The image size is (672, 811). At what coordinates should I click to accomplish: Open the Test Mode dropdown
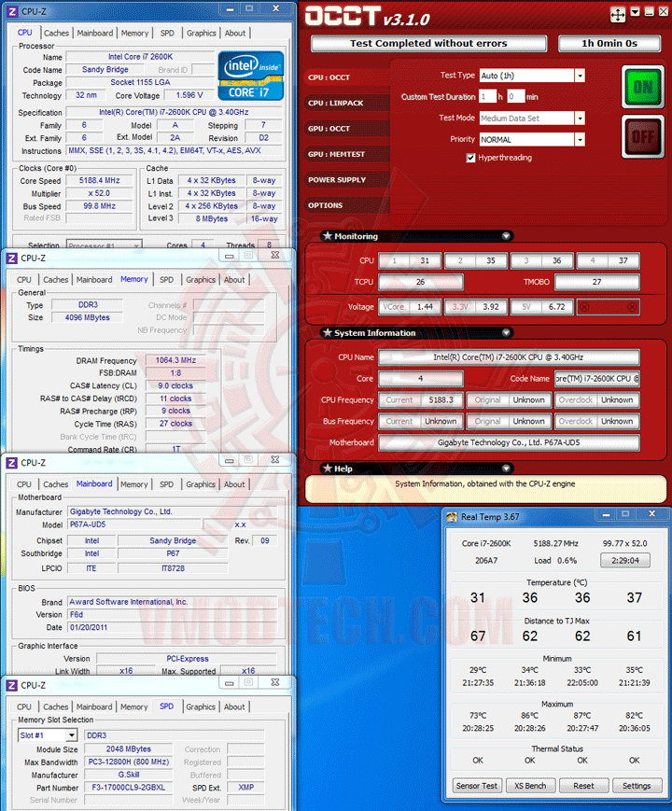tap(580, 119)
